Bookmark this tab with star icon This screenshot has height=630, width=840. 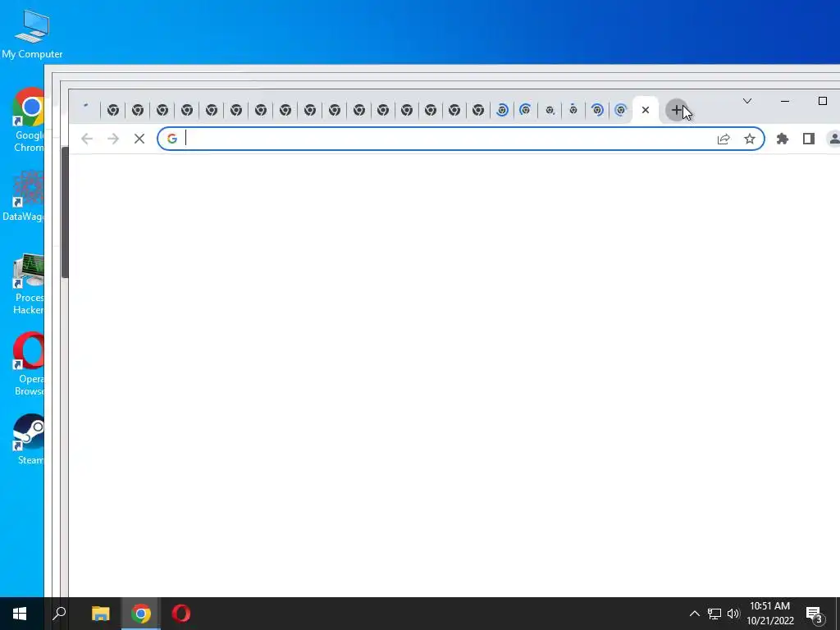pos(750,139)
